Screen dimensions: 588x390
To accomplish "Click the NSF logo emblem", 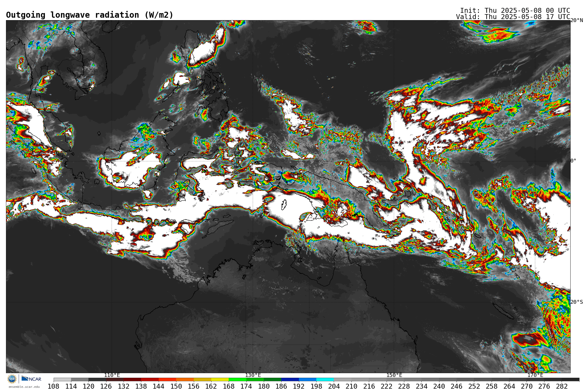I will (12, 379).
